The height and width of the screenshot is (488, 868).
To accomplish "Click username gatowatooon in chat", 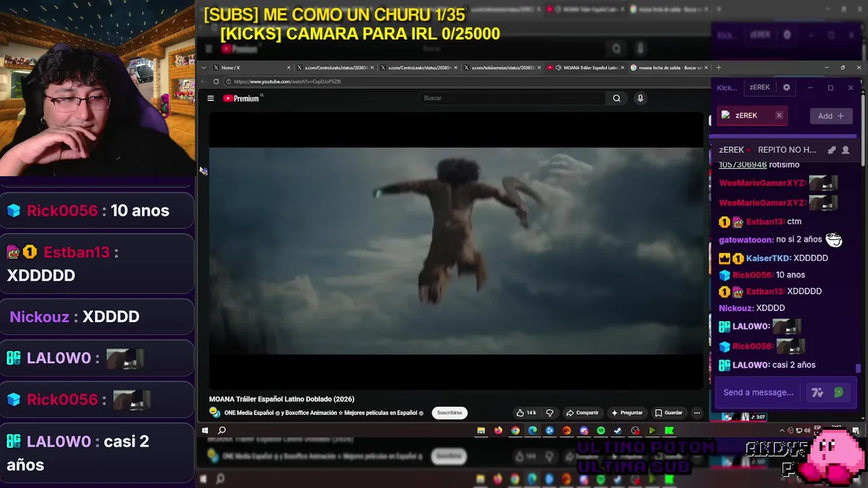I will tap(745, 239).
